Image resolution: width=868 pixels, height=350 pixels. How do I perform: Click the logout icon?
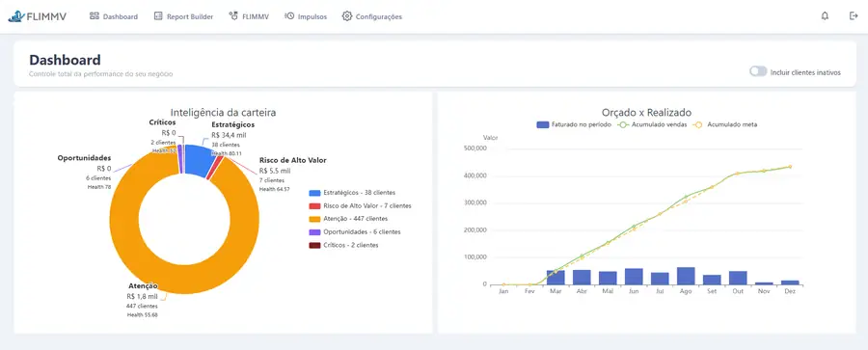pyautogui.click(x=854, y=16)
